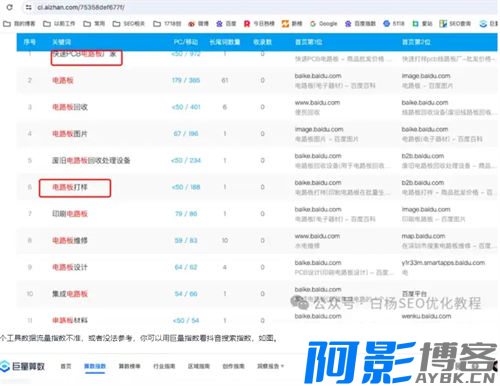Click the 巨量算数 logo icon

click(x=5, y=366)
